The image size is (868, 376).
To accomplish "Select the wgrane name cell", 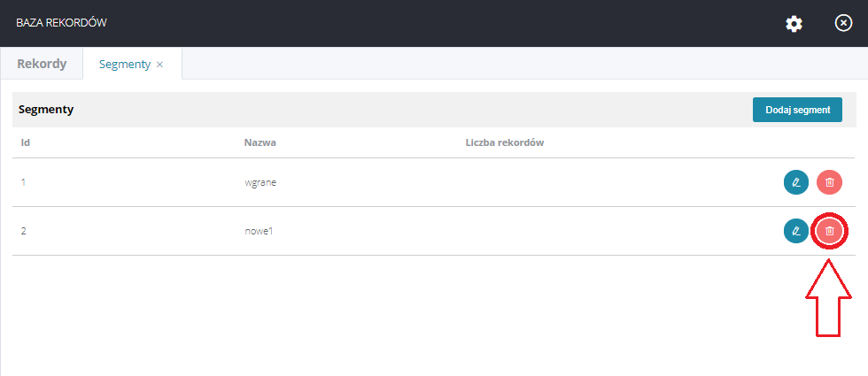I will click(260, 182).
